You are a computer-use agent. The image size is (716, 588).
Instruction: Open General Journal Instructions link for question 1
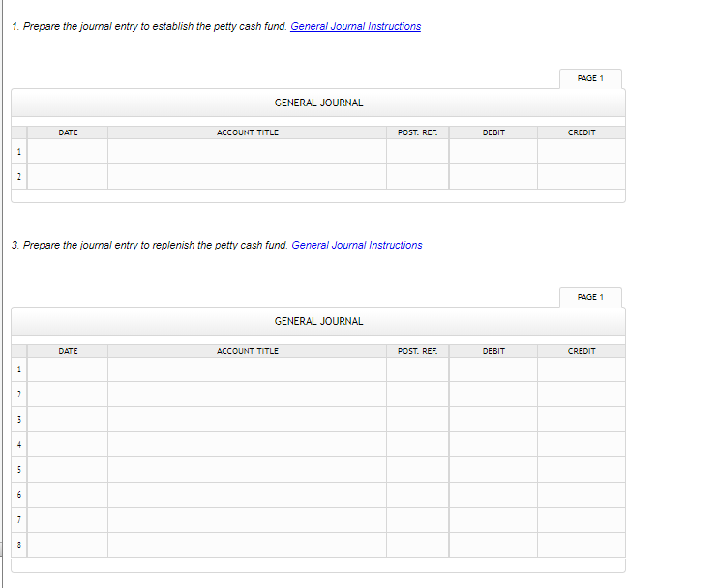tap(355, 26)
